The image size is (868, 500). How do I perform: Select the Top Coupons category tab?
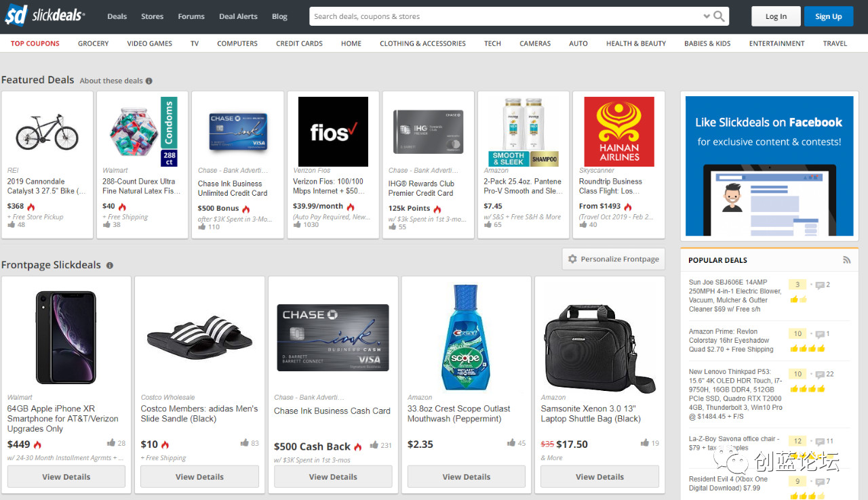35,43
